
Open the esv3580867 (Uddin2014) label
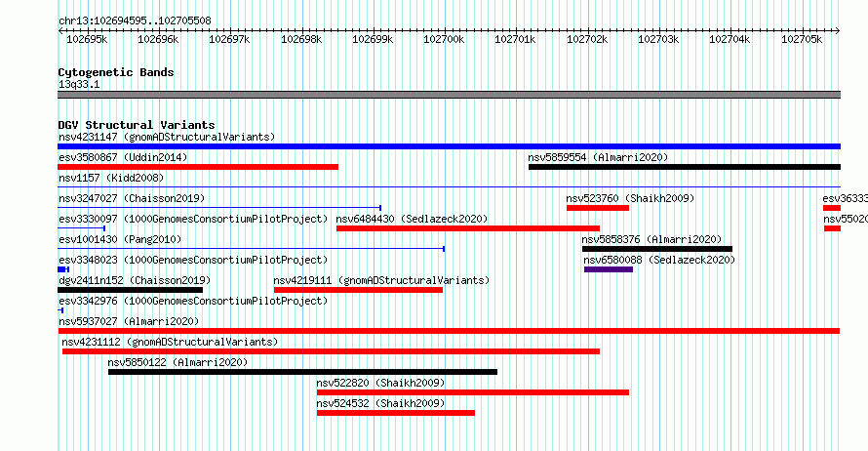(123, 157)
